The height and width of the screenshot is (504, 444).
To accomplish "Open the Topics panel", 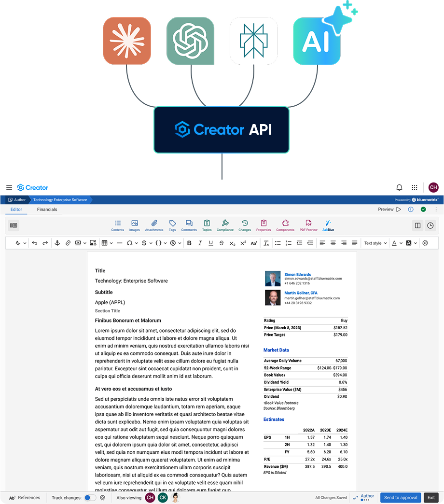I will tap(207, 225).
